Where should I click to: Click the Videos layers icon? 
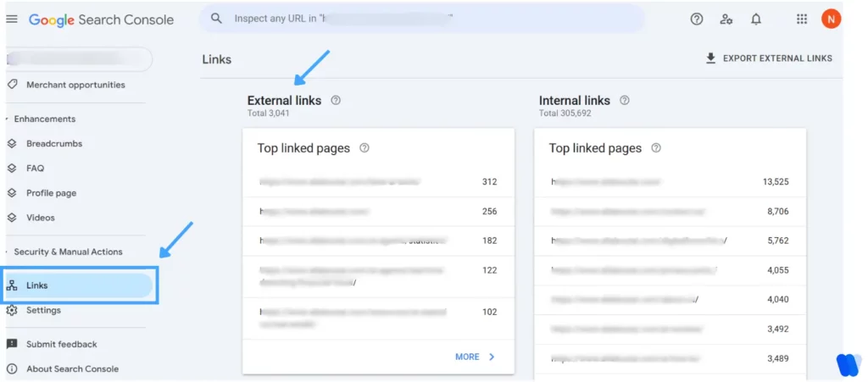(x=12, y=218)
